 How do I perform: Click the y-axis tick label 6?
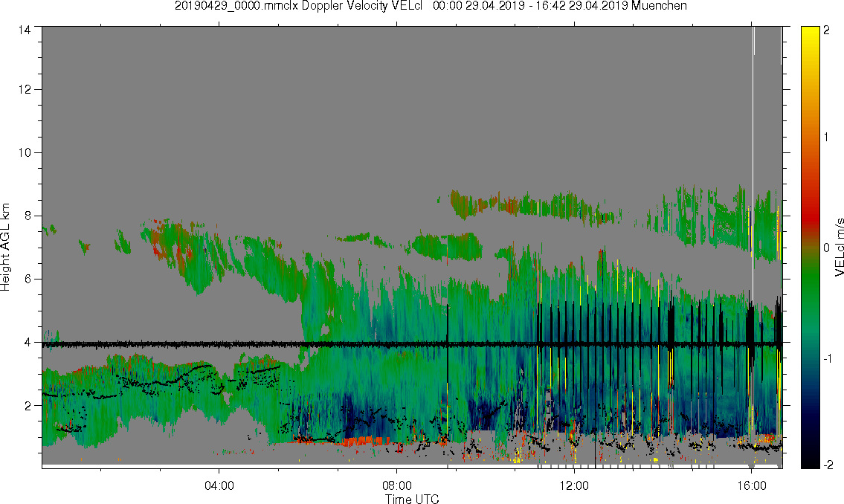tap(28, 280)
